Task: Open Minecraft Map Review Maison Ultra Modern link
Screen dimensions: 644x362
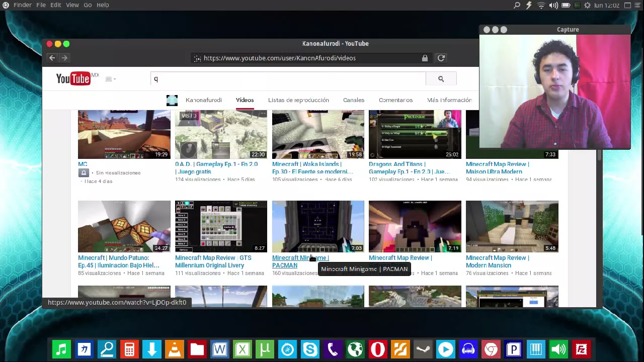Action: [x=497, y=168]
